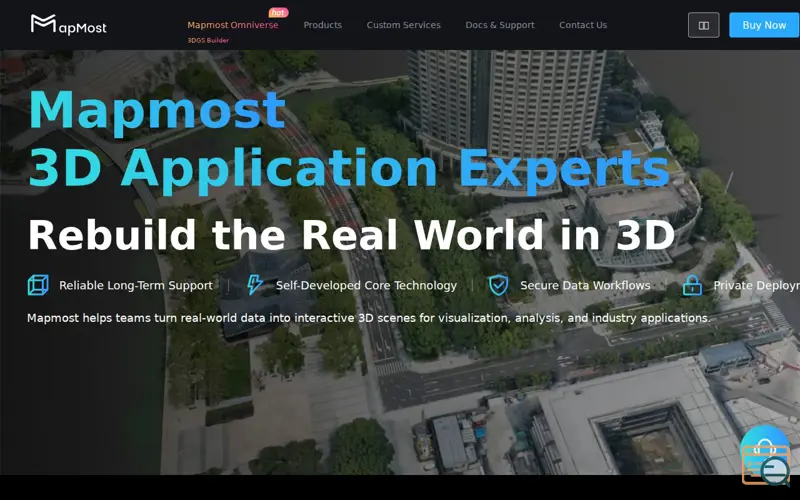The height and width of the screenshot is (500, 800).
Task: Click the shield icon beside Secure Data Workflows
Action: click(x=498, y=285)
